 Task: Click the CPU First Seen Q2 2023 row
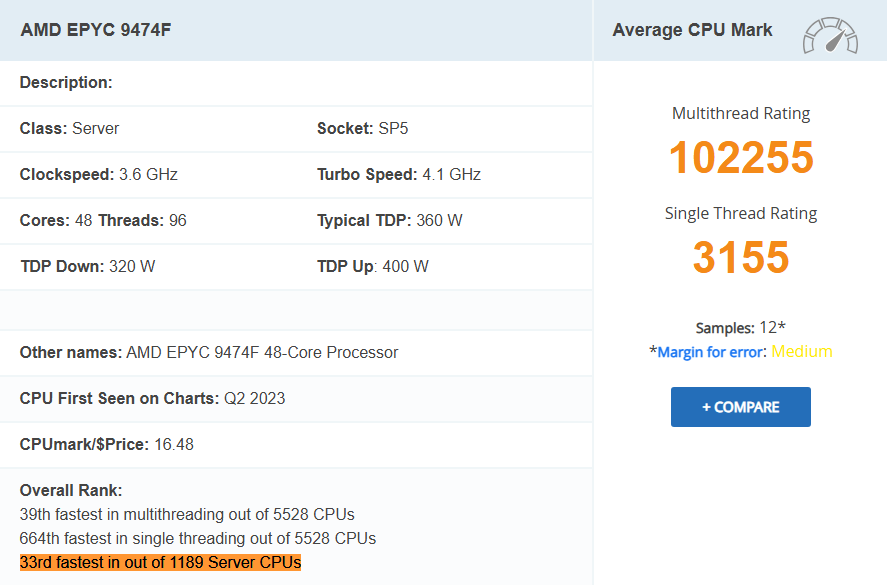tap(133, 398)
